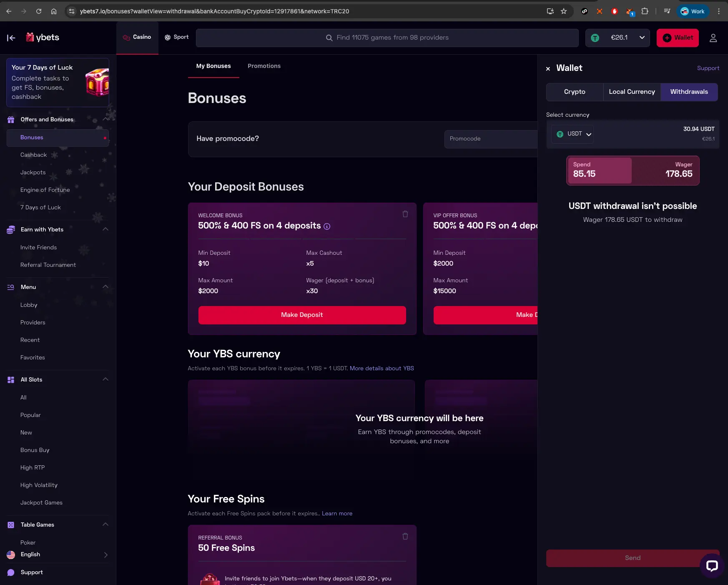The image size is (728, 585).
Task: Click the Promocode input field
Action: point(491,139)
